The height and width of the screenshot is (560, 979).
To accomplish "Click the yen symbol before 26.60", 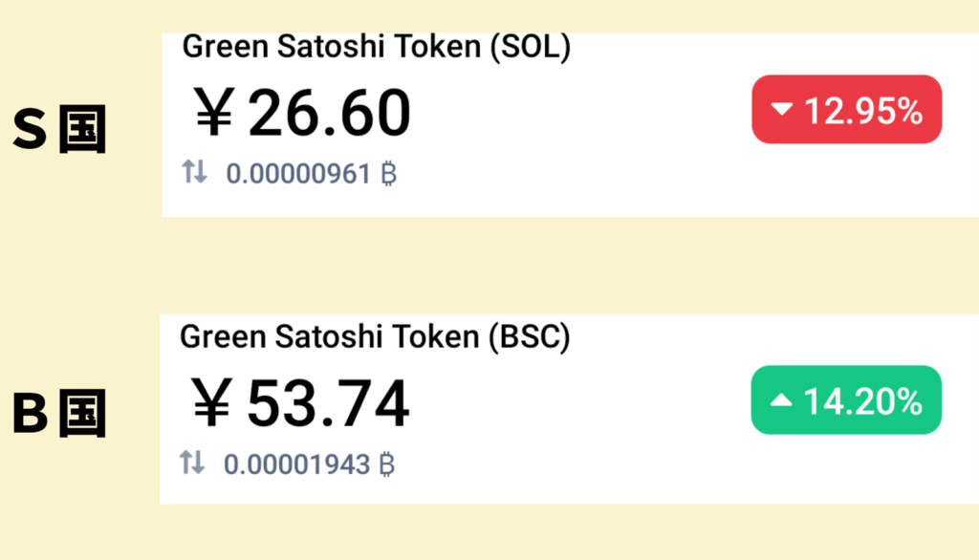I will (215, 114).
